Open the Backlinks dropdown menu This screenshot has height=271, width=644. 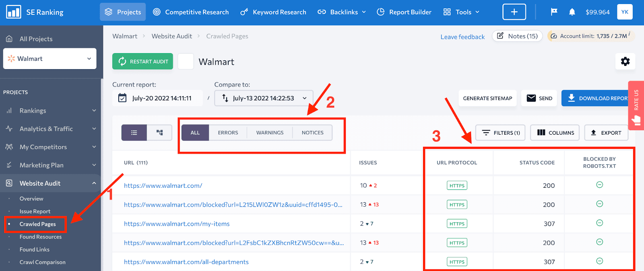tap(342, 12)
